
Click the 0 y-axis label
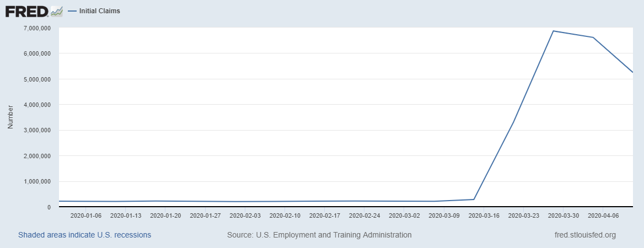click(x=49, y=207)
